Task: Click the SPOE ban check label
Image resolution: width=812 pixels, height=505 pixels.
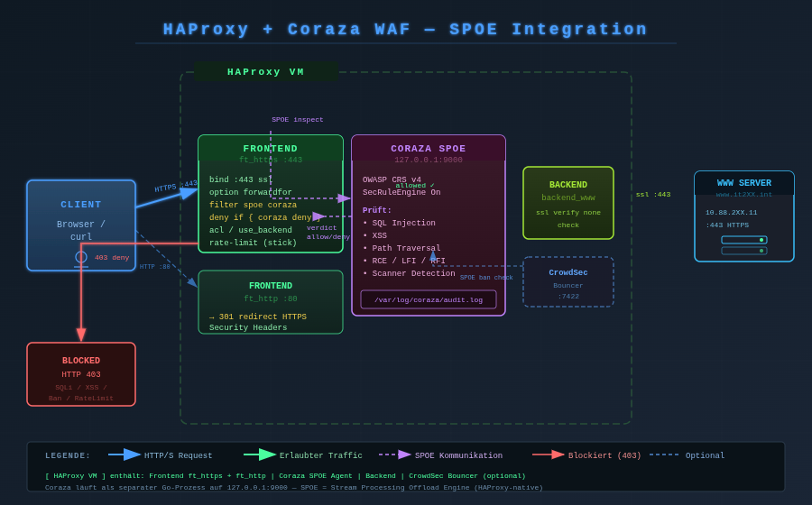Action: click(486, 278)
